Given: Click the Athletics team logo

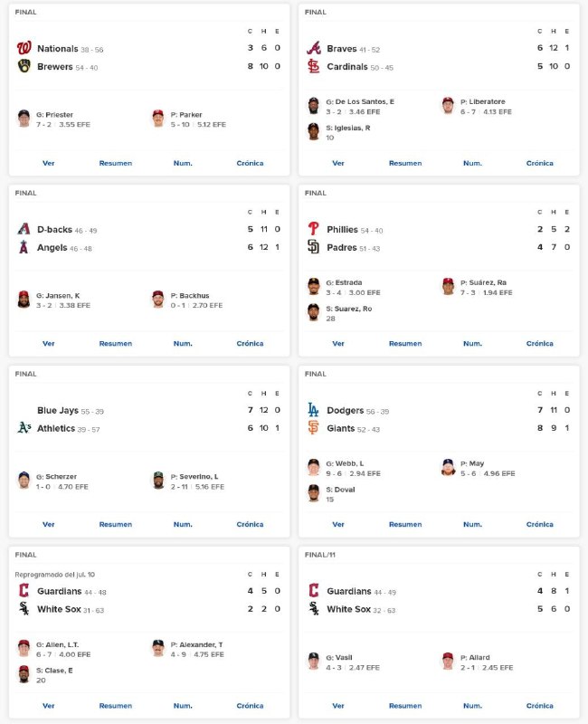Looking at the screenshot, I should pyautogui.click(x=24, y=428).
